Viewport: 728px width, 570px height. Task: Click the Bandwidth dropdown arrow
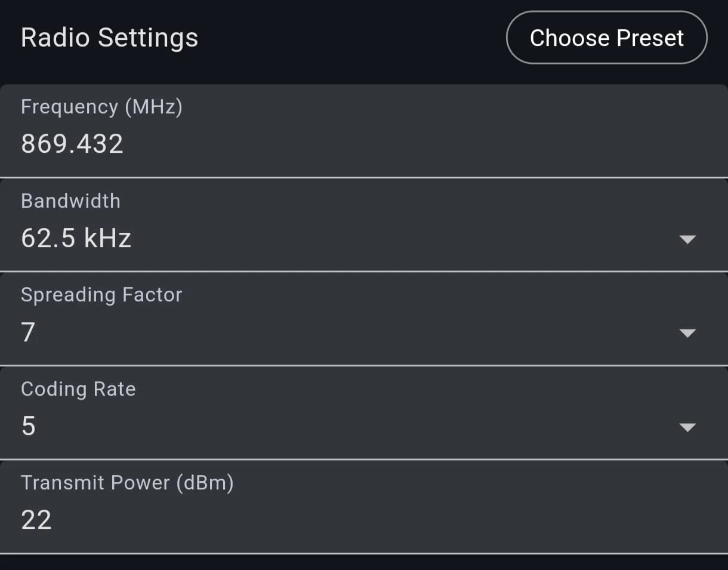tap(687, 239)
